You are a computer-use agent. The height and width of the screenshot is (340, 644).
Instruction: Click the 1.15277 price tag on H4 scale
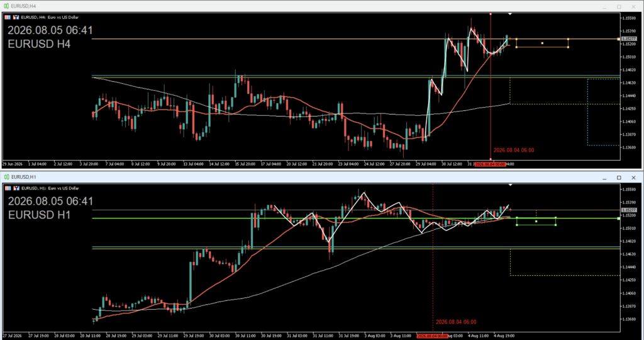pos(629,39)
